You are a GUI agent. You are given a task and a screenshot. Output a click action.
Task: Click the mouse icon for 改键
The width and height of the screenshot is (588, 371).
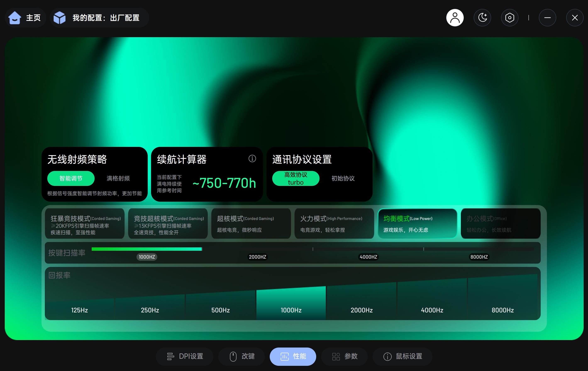point(233,356)
